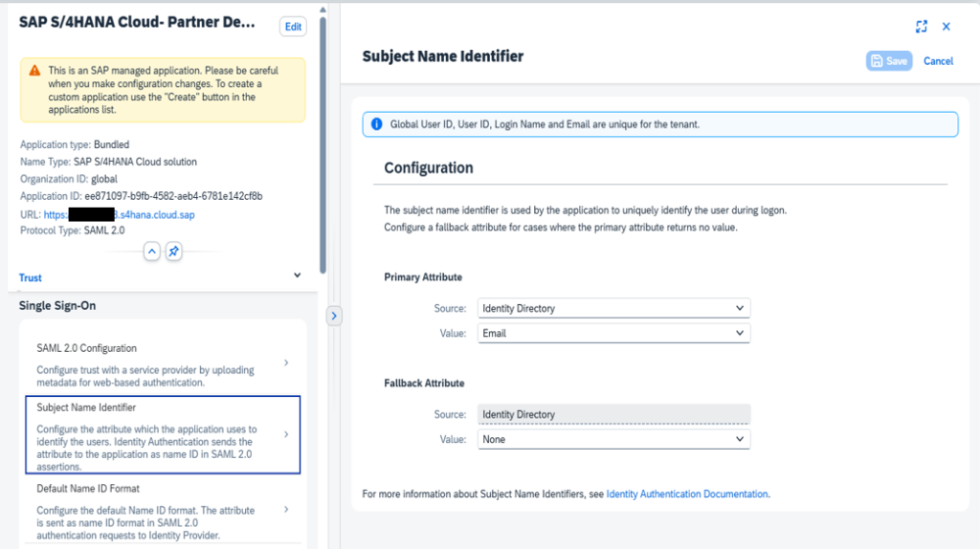Click the full screen expand icon
Viewport: 980px width, 549px height.
point(922,27)
